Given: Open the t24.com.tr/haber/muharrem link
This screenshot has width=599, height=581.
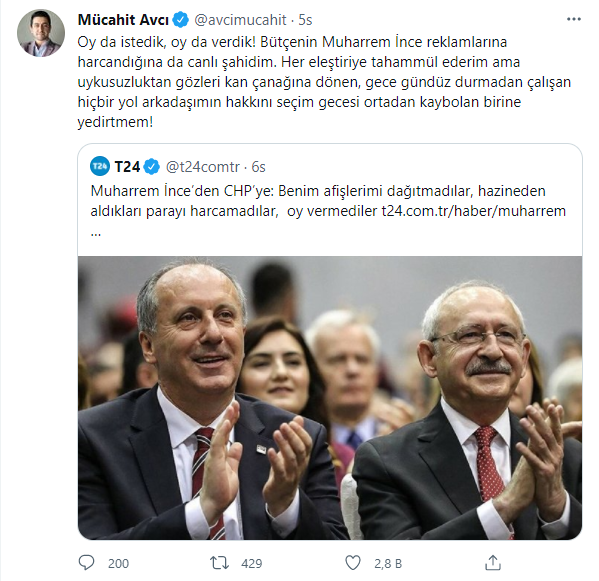Looking at the screenshot, I should (x=474, y=211).
